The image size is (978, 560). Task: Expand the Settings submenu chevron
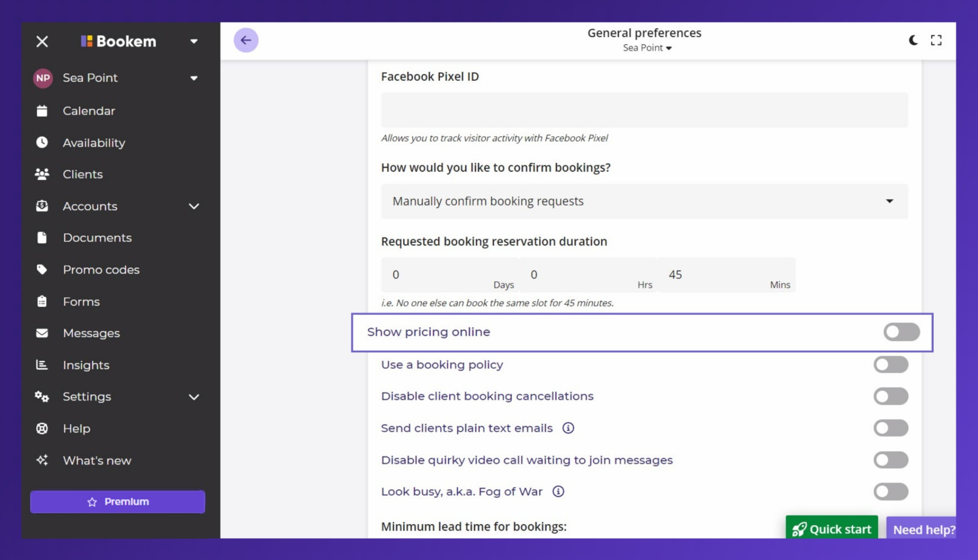coord(194,397)
